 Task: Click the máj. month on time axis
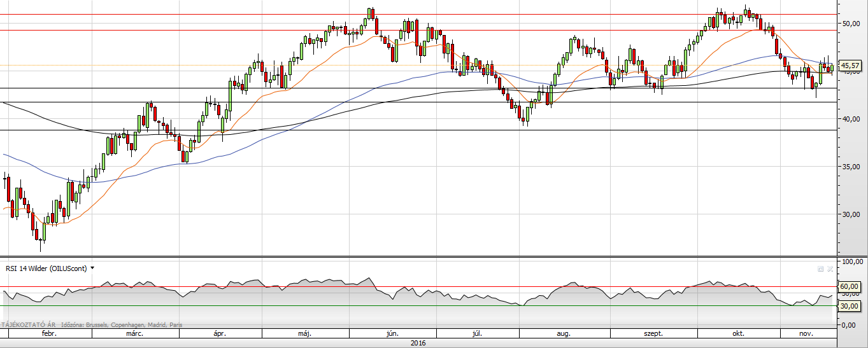pos(304,333)
